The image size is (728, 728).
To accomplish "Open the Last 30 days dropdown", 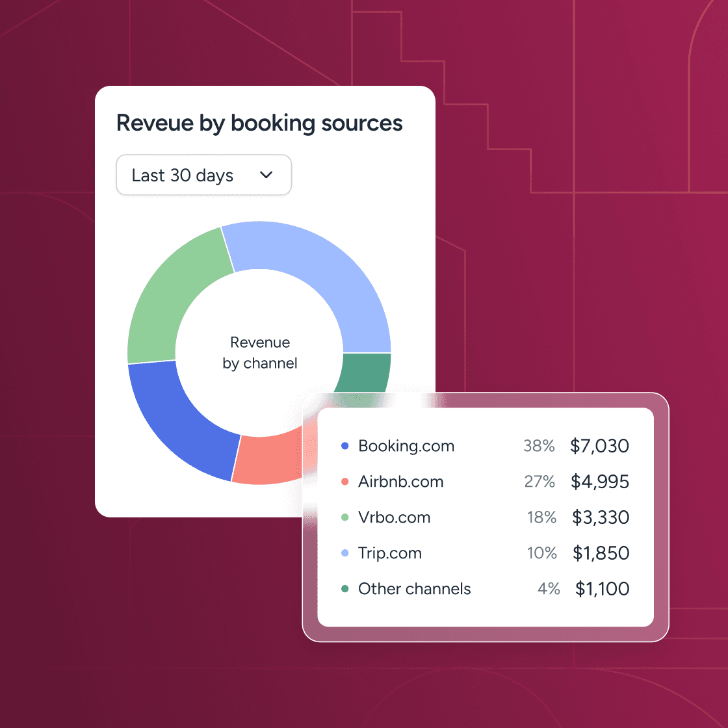I will [204, 175].
